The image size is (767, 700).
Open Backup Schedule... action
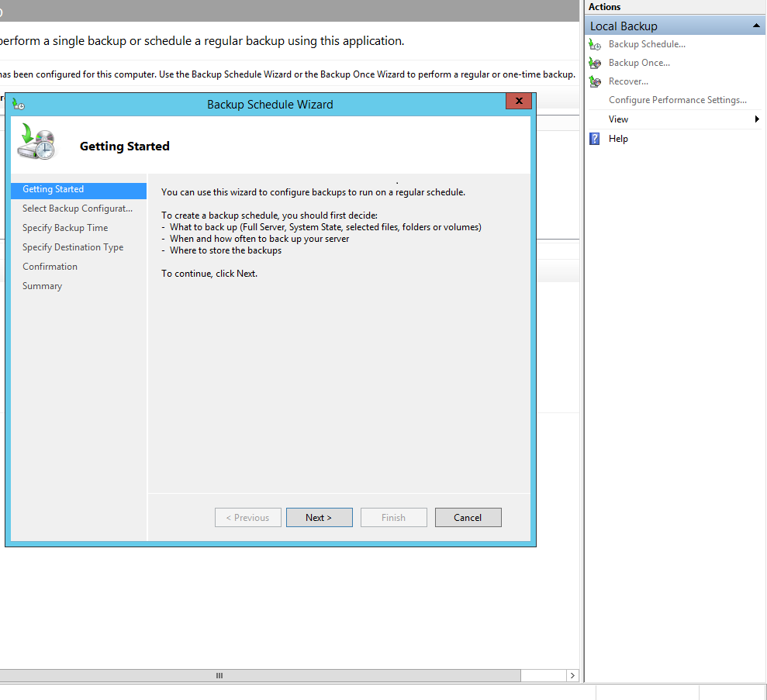click(x=647, y=44)
